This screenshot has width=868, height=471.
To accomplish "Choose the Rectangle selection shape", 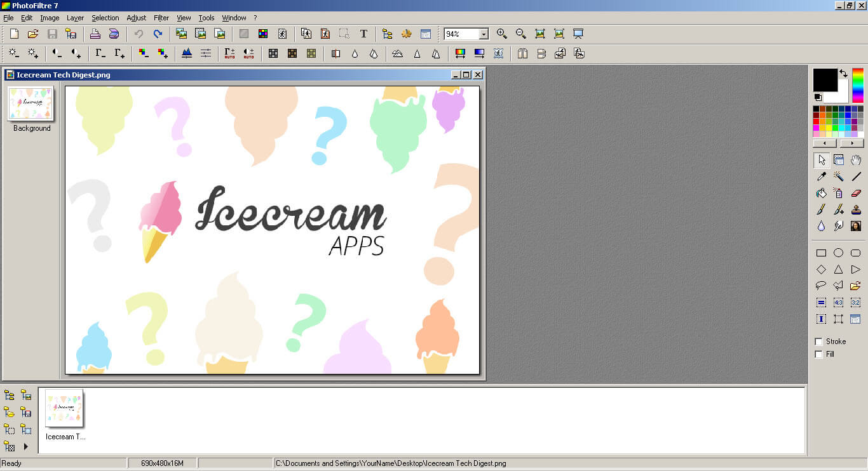I will coord(821,253).
